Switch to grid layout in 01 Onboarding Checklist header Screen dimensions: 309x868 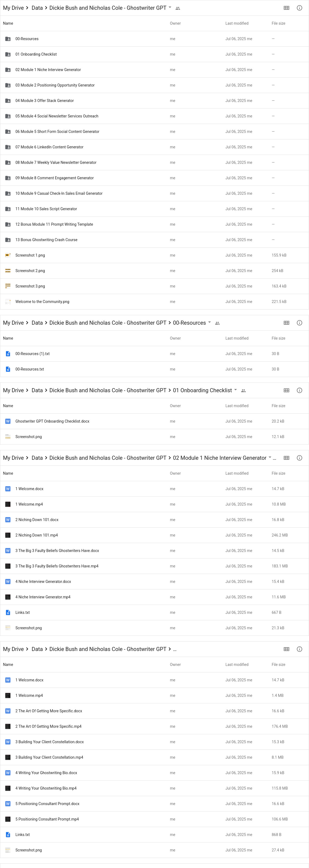tap(286, 390)
